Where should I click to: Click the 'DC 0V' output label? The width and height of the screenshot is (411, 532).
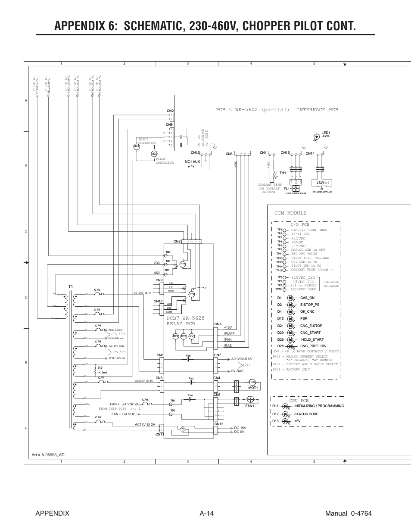(239, 432)
